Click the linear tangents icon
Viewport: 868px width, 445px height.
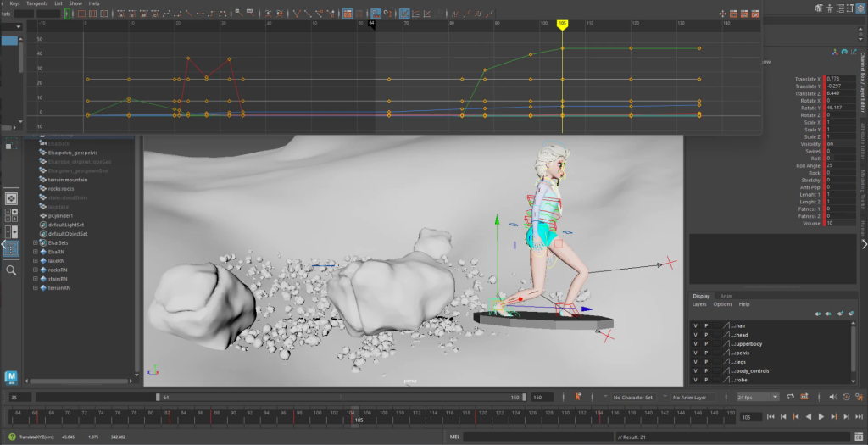point(188,14)
